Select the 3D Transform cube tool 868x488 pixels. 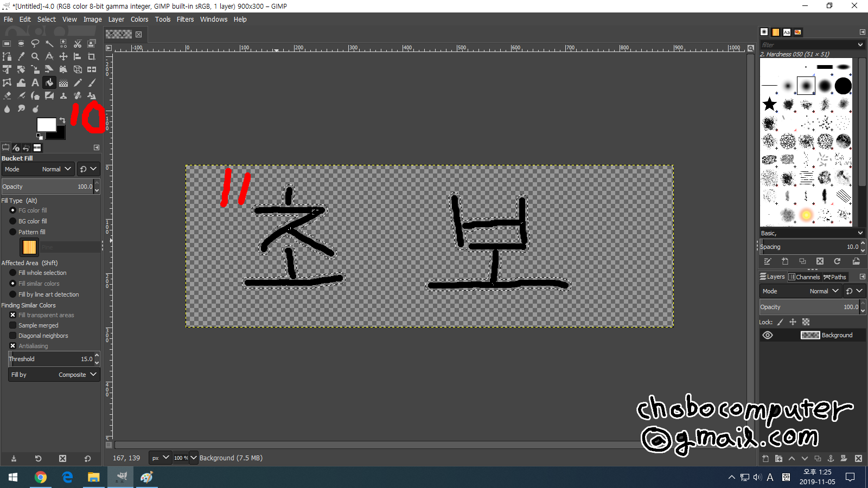click(x=78, y=69)
